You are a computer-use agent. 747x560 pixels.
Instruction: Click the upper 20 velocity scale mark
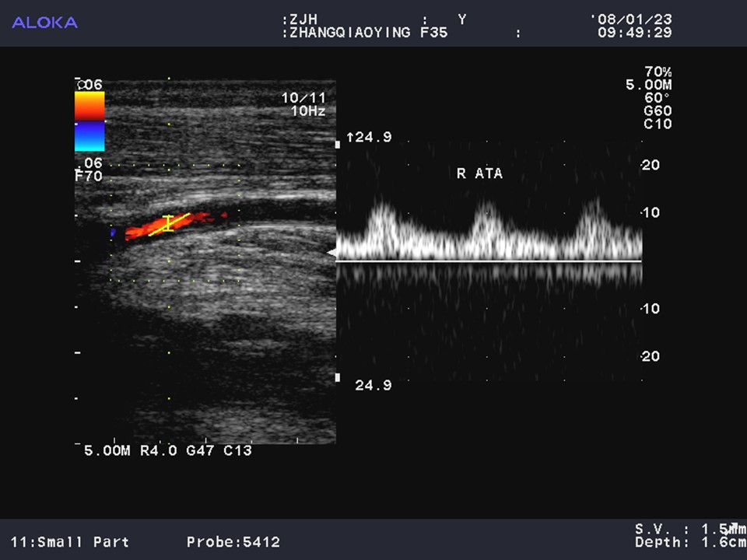[651, 165]
